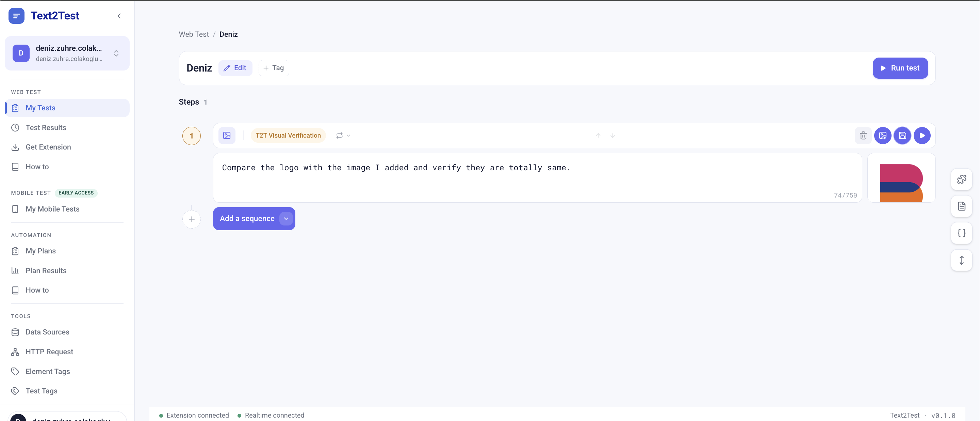Save the step with the floppy disk icon

[902, 136]
